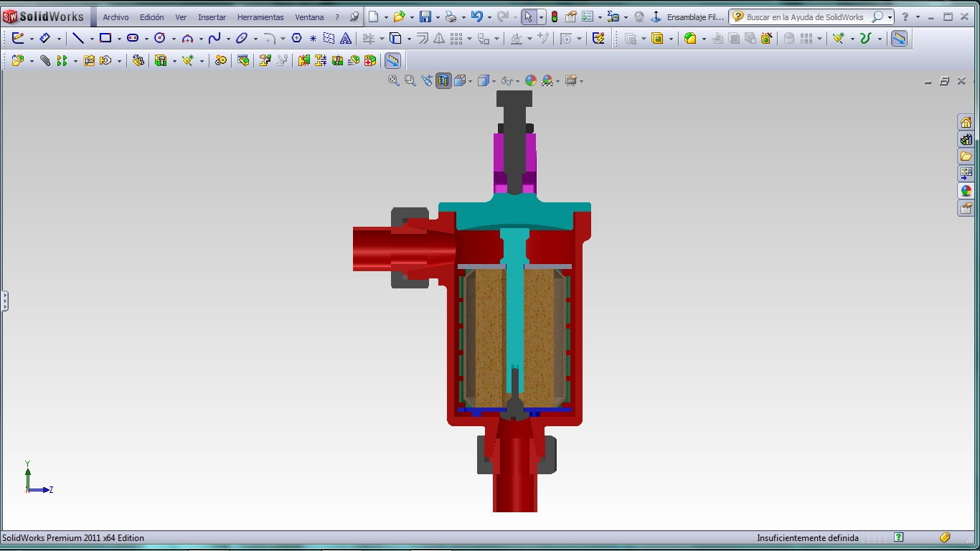The image size is (980, 551).
Task: Toggle the Section View button
Action: (443, 80)
